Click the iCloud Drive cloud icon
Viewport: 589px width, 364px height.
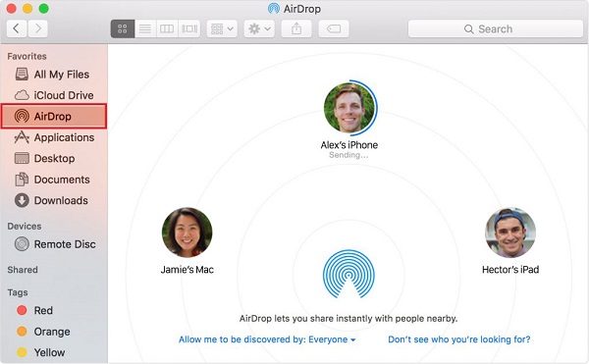[22, 95]
